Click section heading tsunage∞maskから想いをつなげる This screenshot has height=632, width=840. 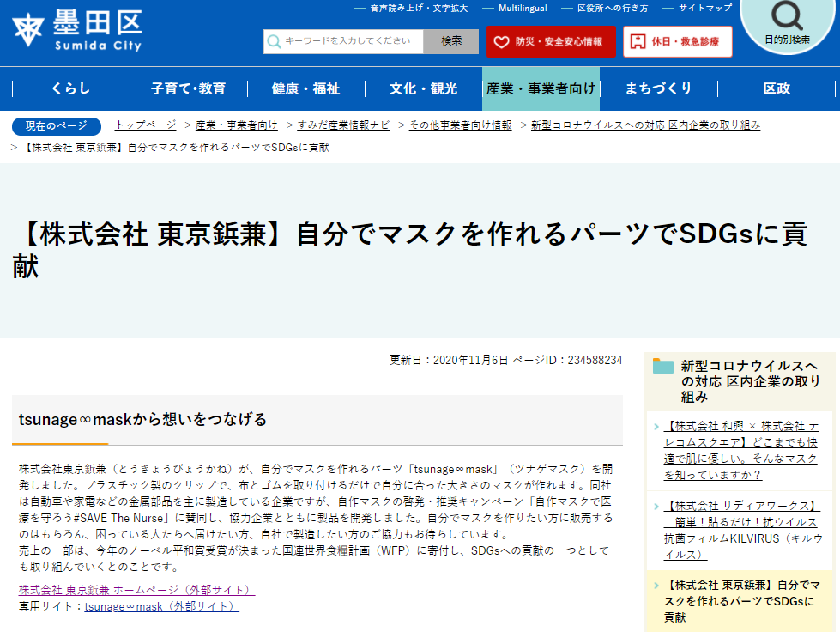coord(142,419)
